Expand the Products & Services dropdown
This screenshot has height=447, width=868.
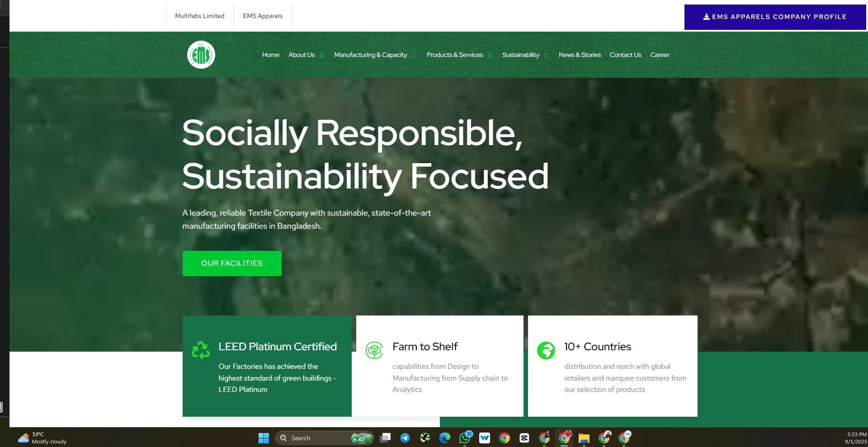(458, 55)
